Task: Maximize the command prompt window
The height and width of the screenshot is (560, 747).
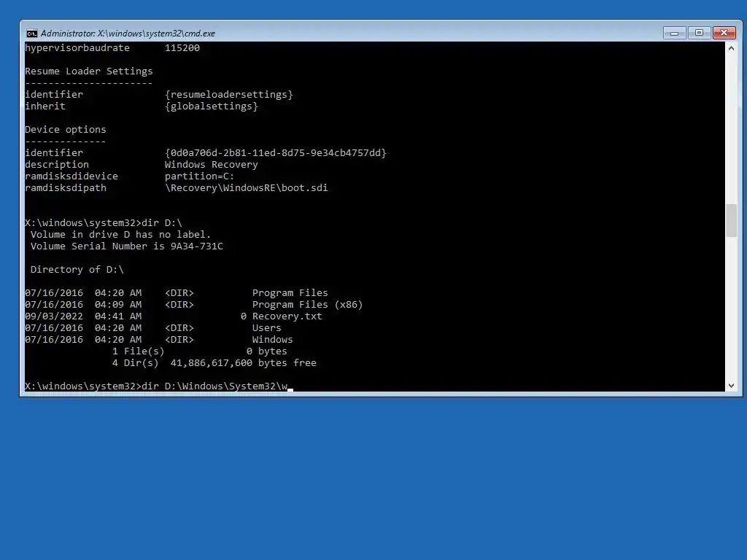Action: 699,33
